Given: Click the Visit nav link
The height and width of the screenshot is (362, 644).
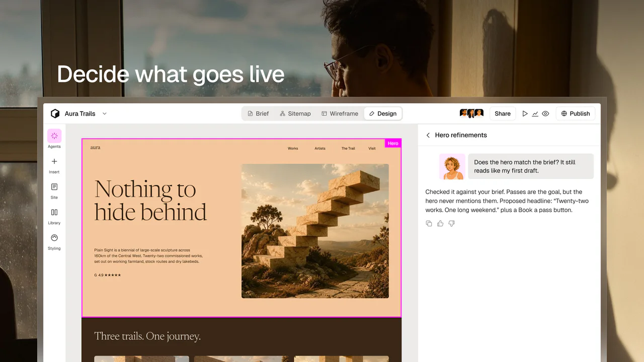Looking at the screenshot, I should [x=372, y=148].
